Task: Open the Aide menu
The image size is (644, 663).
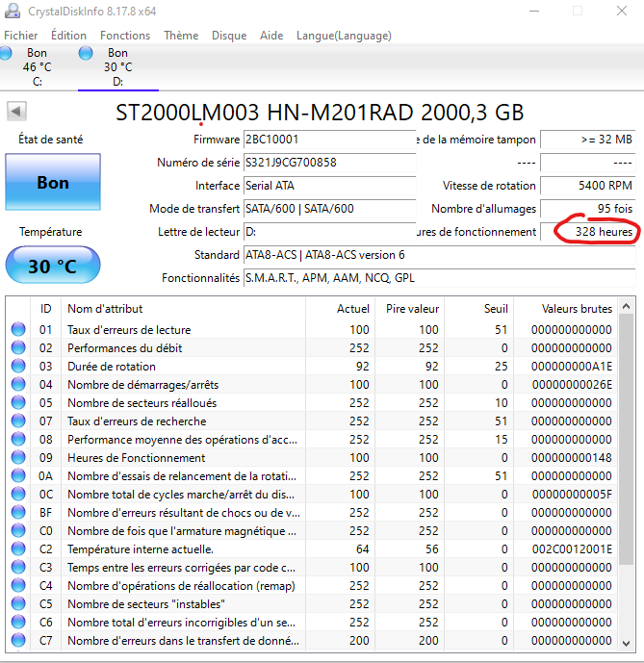Action: [x=271, y=36]
